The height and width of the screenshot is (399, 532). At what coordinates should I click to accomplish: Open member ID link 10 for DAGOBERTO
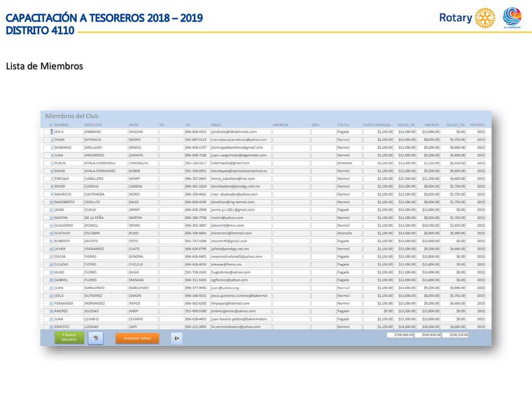point(51,202)
